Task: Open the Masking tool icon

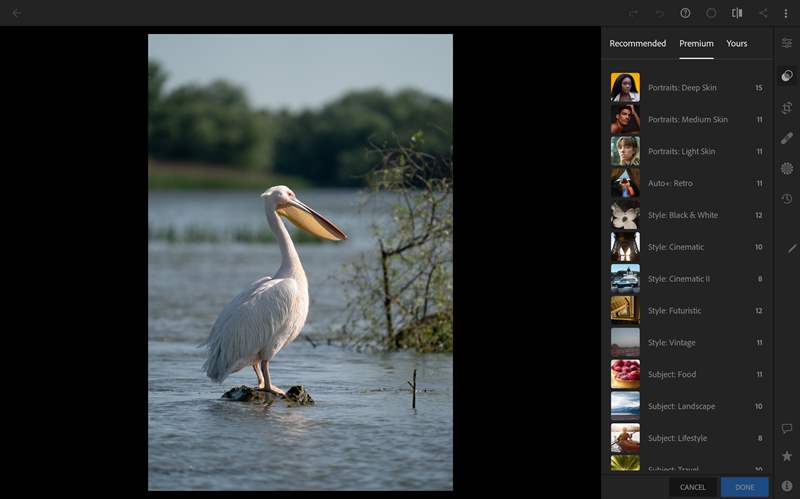Action: coord(787,168)
